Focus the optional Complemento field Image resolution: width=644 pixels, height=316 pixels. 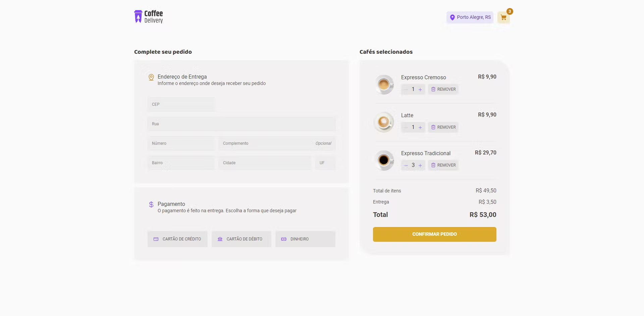pyautogui.click(x=268, y=143)
